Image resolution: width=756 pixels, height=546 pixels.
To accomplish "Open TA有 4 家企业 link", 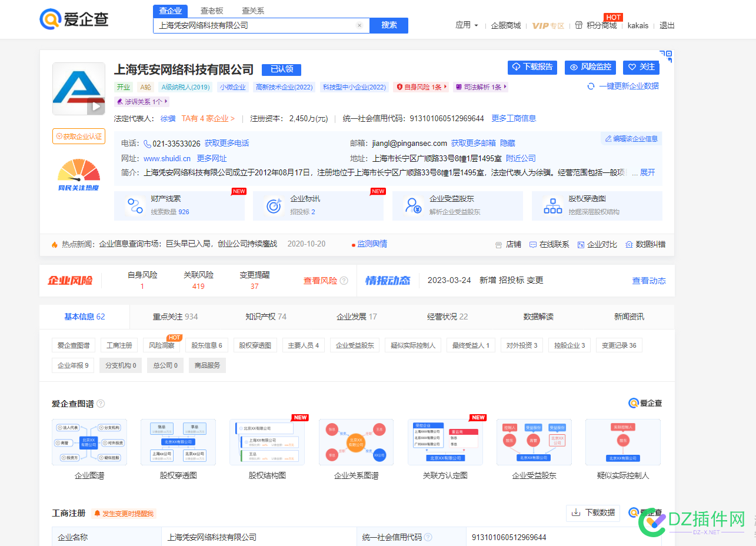I will 208,118.
